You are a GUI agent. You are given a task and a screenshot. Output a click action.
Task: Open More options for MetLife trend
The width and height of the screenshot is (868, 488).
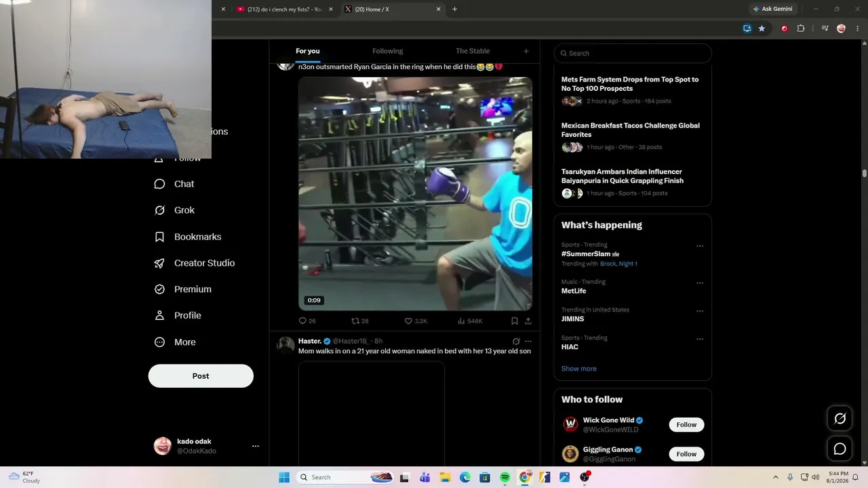point(700,283)
